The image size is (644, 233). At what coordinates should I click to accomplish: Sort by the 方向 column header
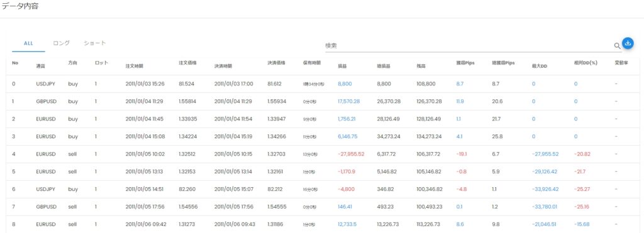click(73, 63)
